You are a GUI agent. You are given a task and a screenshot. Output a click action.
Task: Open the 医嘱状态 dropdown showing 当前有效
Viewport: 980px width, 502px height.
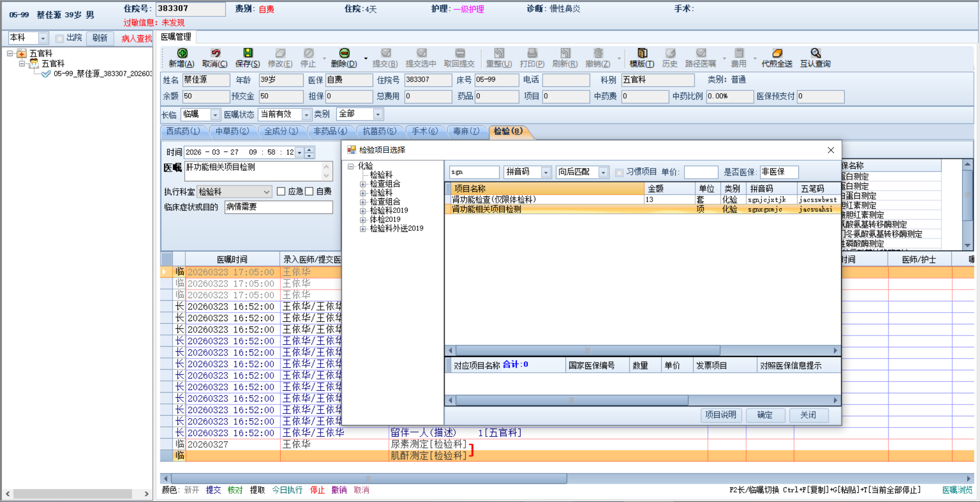[306, 115]
